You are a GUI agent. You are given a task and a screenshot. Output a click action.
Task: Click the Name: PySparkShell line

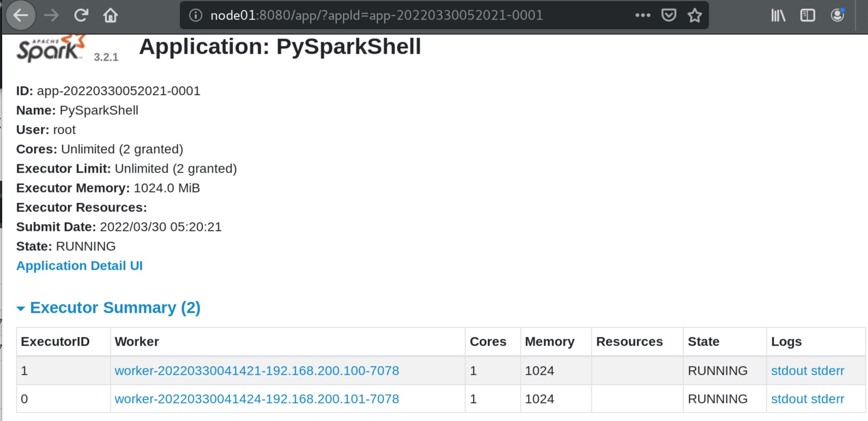[x=78, y=110]
